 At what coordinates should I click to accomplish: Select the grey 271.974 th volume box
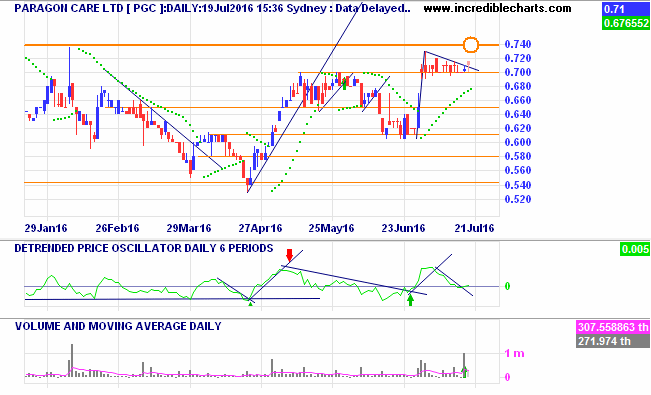[613, 341]
